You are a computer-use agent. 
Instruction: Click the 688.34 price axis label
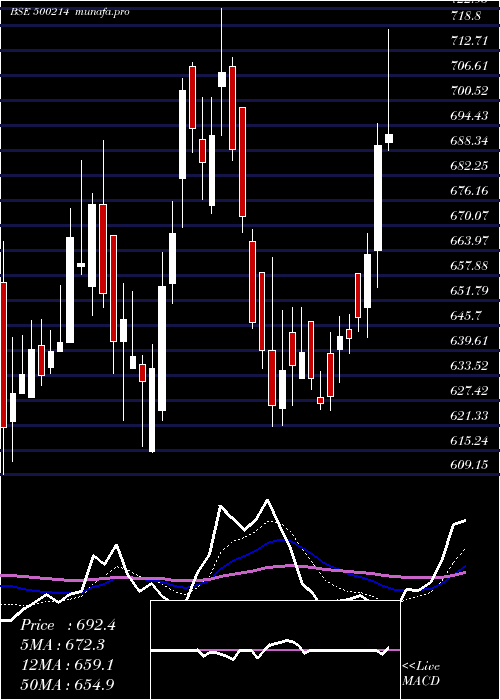click(468, 141)
